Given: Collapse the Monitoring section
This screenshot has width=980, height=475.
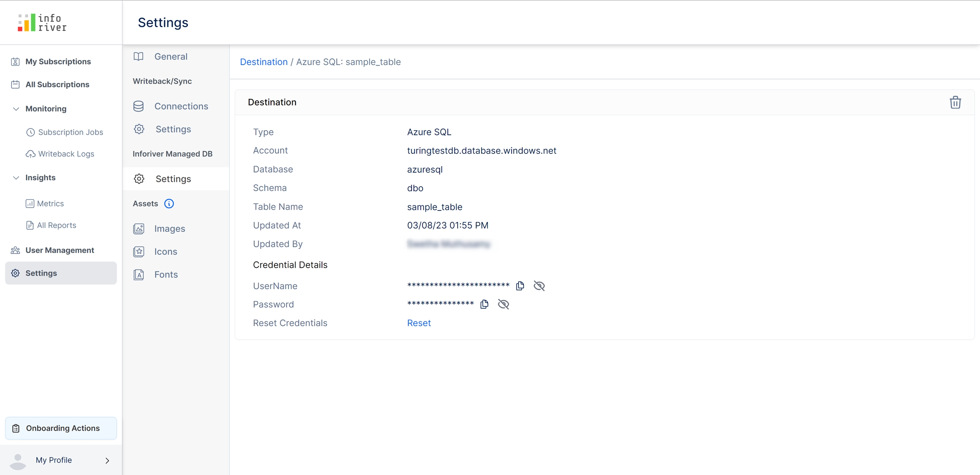Looking at the screenshot, I should pyautogui.click(x=16, y=109).
